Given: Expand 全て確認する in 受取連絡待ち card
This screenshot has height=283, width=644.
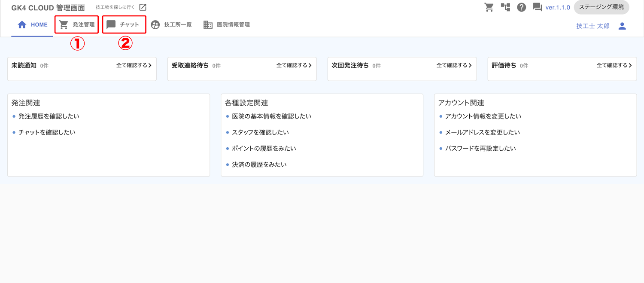Looking at the screenshot, I should [294, 66].
